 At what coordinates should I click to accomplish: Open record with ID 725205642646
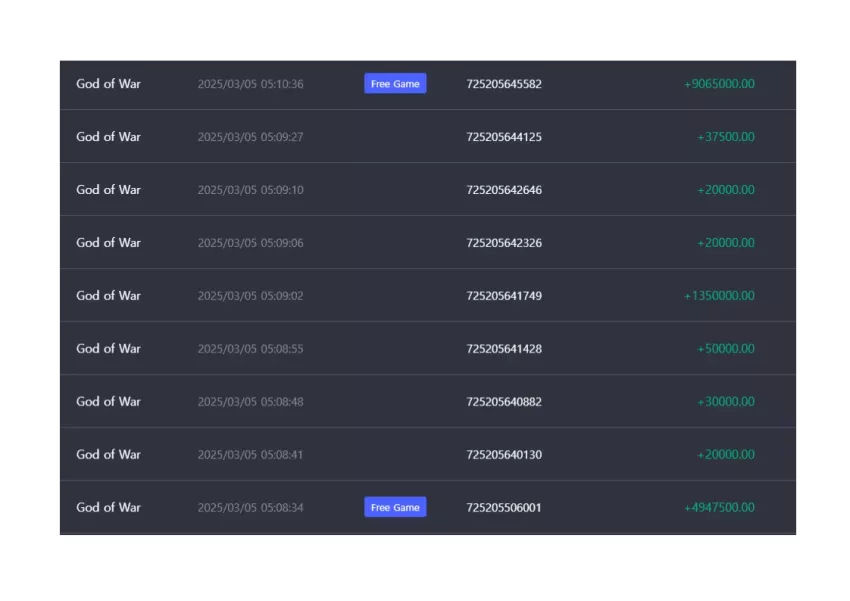504,190
